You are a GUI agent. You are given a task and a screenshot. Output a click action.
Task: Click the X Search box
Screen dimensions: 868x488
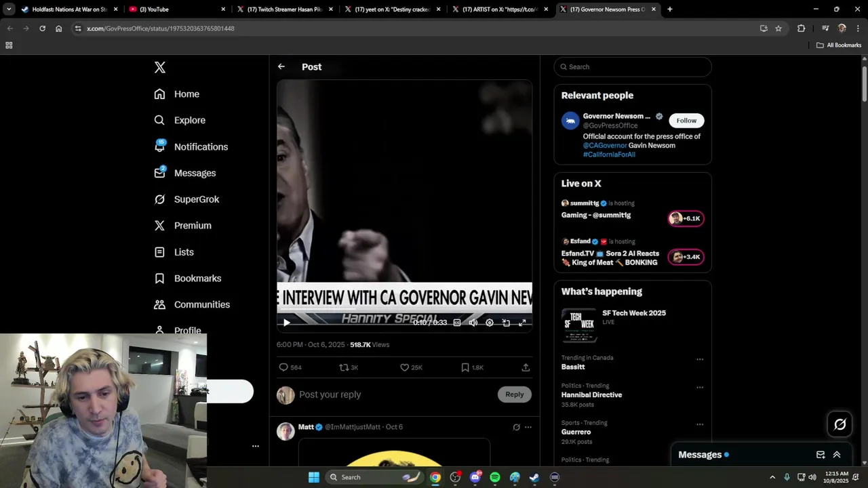(x=633, y=66)
